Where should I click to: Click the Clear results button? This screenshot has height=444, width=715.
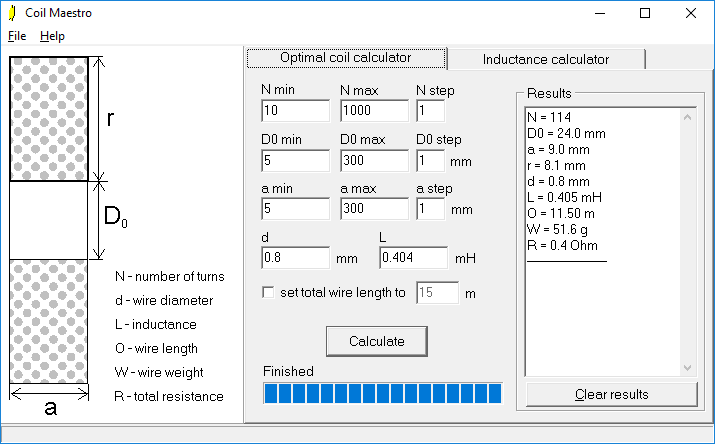611,394
